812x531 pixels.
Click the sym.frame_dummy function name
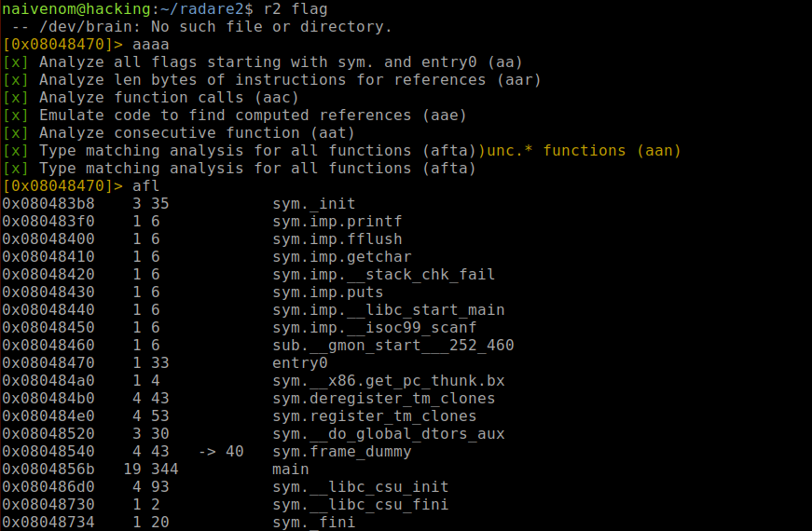pyautogui.click(x=341, y=452)
